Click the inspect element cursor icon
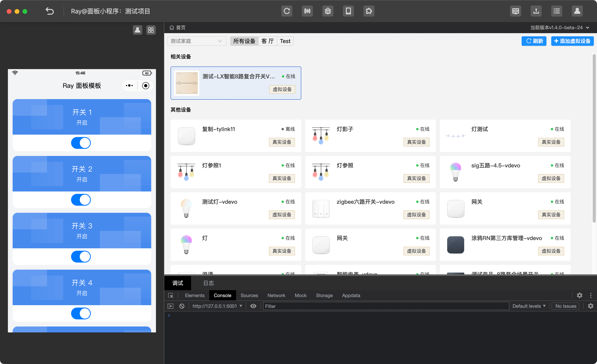Image resolution: width=597 pixels, height=364 pixels. (x=171, y=296)
